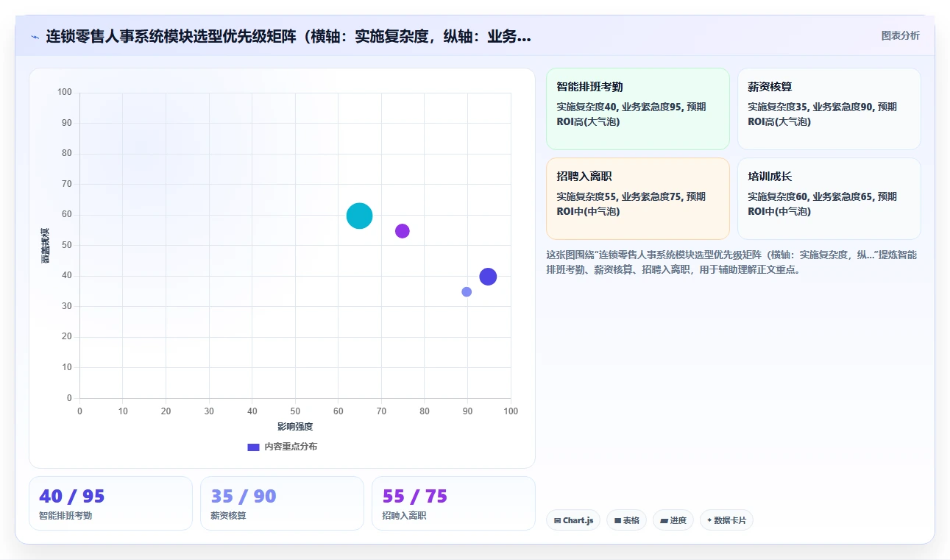Click the summary paragraph starting 这张图围绕
Screen dimensions: 950x560
tap(731, 262)
